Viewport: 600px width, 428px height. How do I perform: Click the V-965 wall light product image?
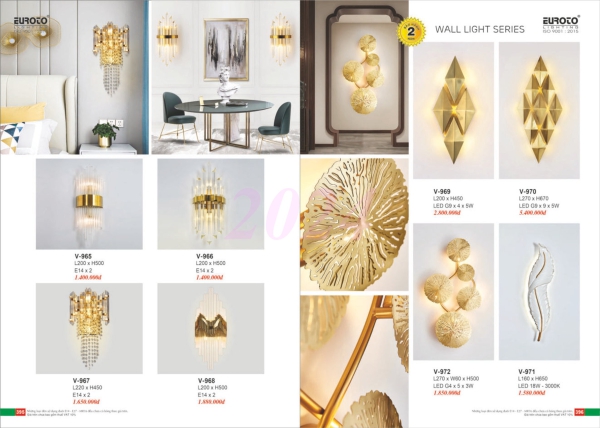pyautogui.click(x=89, y=204)
